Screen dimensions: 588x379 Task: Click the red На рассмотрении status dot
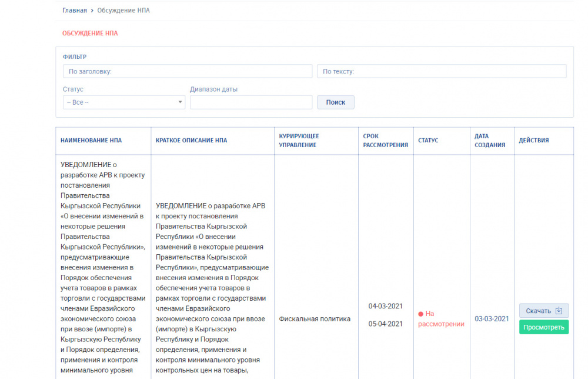click(x=420, y=314)
